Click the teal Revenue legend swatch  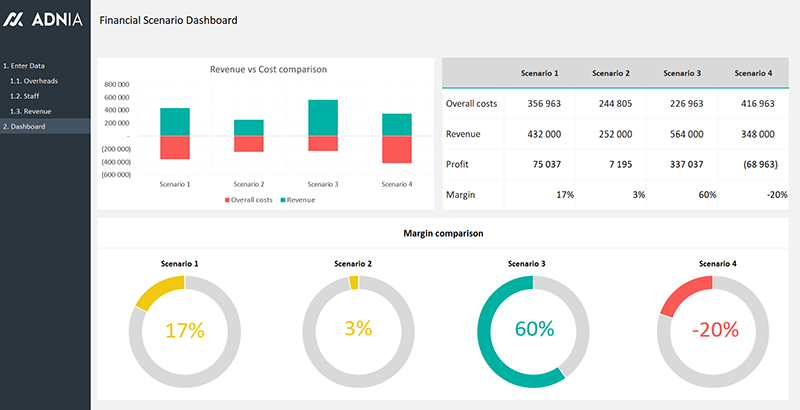[283, 200]
